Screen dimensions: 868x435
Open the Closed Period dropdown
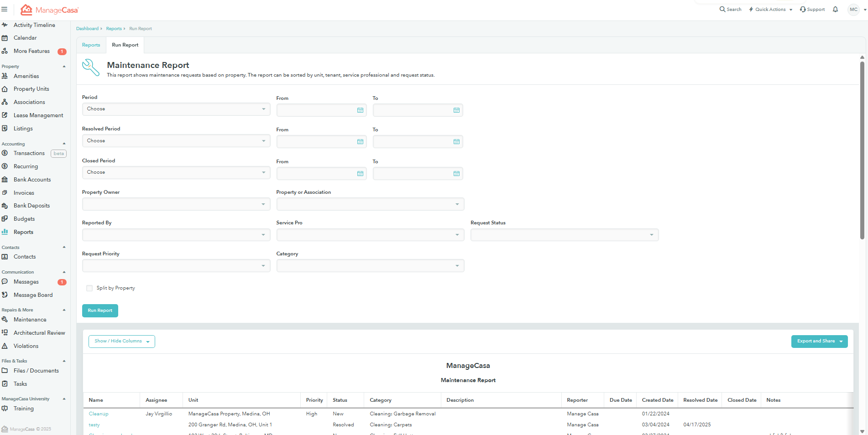(176, 172)
